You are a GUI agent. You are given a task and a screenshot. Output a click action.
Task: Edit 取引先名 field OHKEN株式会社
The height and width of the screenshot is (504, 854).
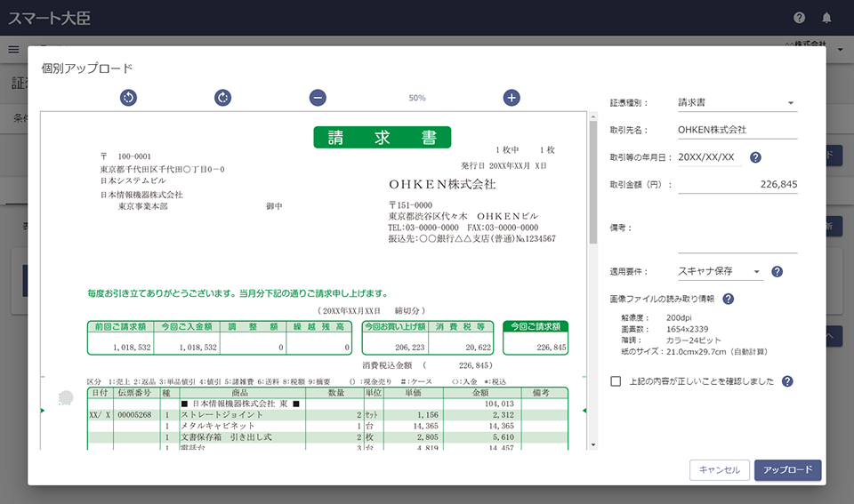click(x=737, y=130)
